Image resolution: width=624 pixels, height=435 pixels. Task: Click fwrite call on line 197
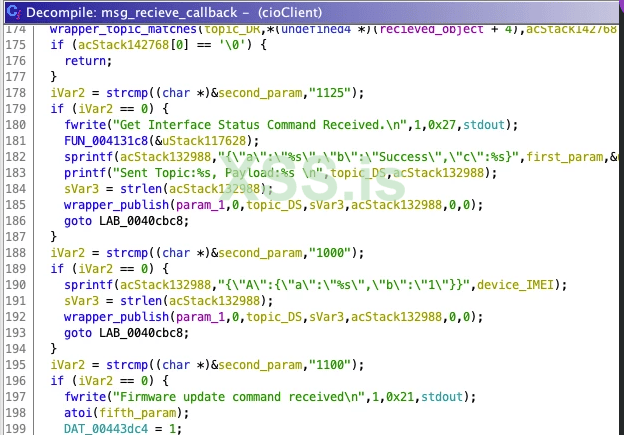tap(85, 397)
